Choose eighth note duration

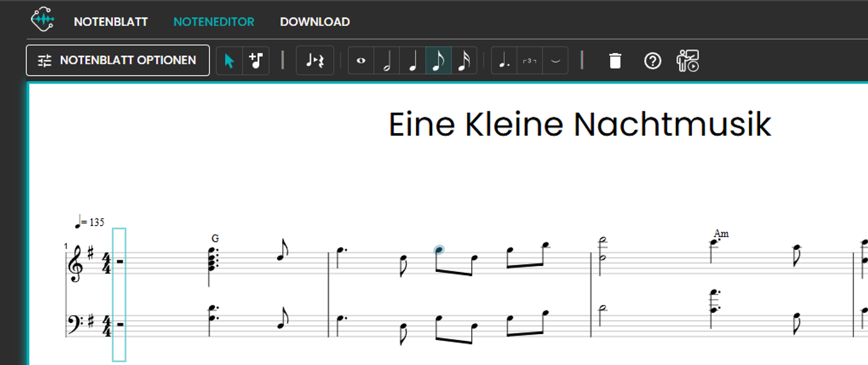[x=438, y=61]
